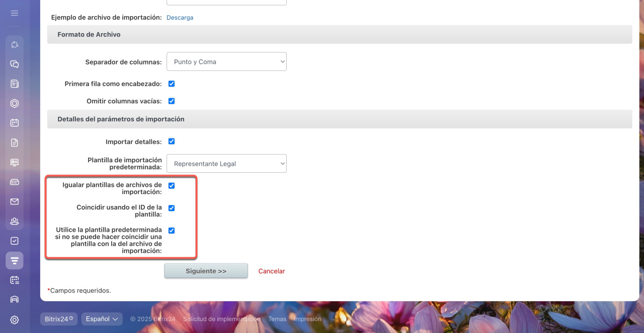Open 'Separador de columnas' dropdown
644x333 pixels.
pyautogui.click(x=226, y=61)
